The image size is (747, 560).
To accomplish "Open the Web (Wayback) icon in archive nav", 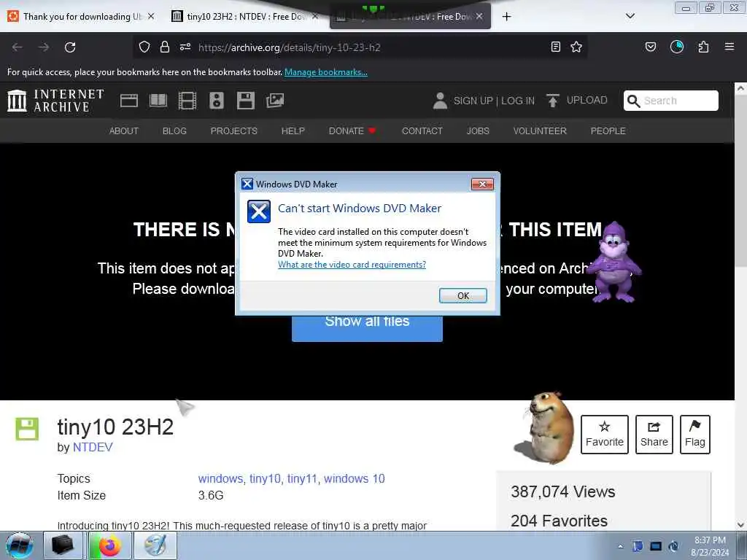I will click(x=128, y=101).
